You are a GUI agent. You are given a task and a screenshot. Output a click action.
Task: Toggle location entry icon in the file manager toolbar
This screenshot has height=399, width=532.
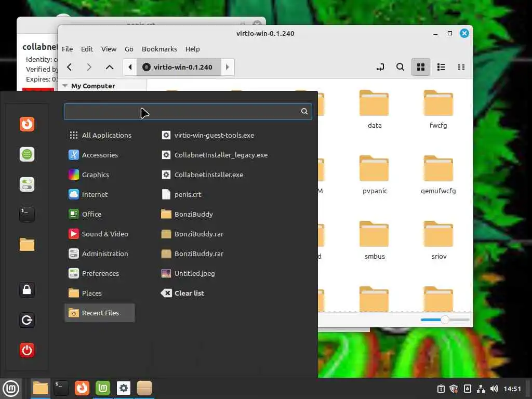pos(380,67)
